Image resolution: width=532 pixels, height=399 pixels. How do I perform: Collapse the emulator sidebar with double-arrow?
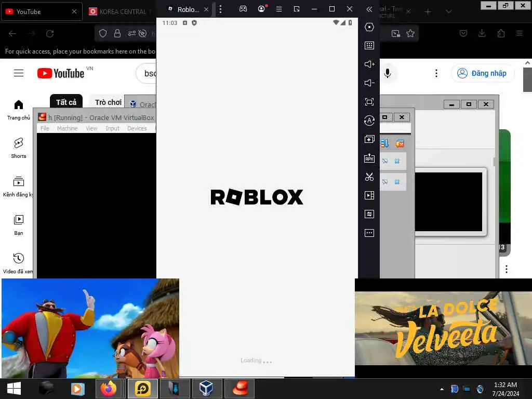coord(369,9)
